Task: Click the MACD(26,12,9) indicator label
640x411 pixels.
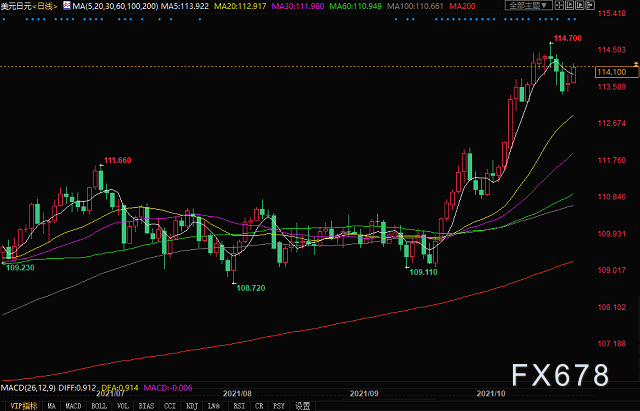Action: pyautogui.click(x=28, y=387)
